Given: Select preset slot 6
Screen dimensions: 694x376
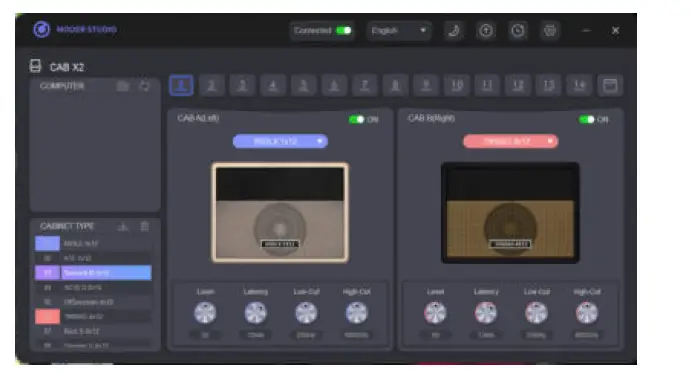Looking at the screenshot, I should click(334, 85).
